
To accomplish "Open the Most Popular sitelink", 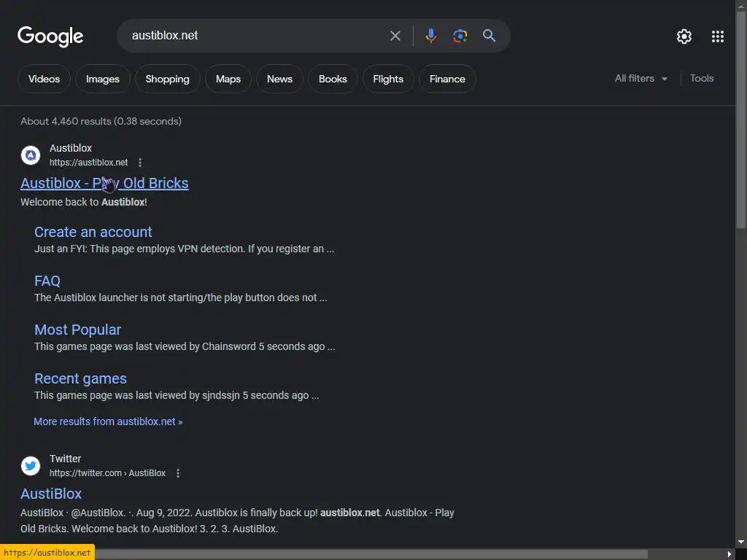I will point(77,330).
